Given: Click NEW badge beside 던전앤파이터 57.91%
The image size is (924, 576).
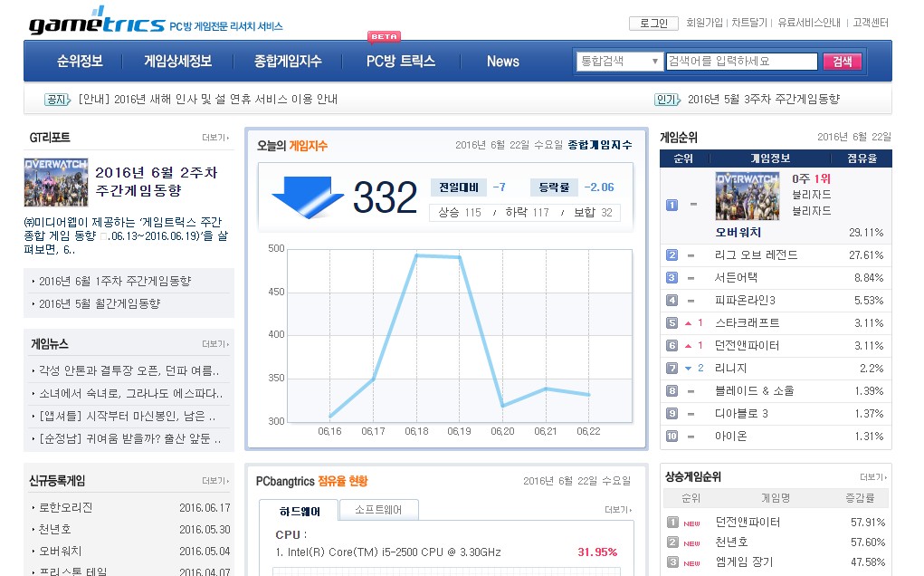Looking at the screenshot, I should 691,523.
